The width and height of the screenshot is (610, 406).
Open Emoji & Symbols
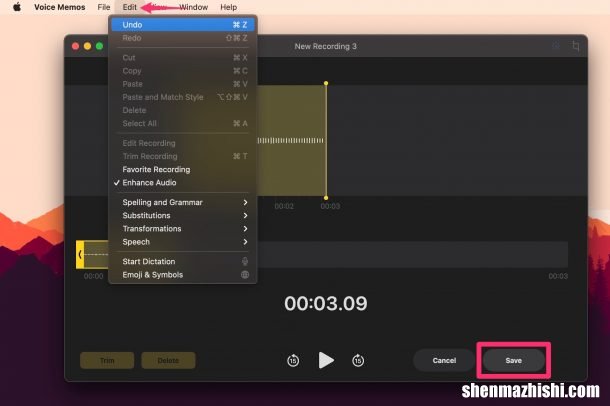[x=183, y=275]
